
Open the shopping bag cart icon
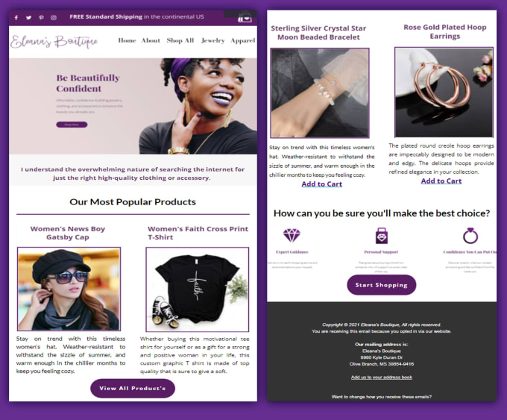(x=245, y=17)
